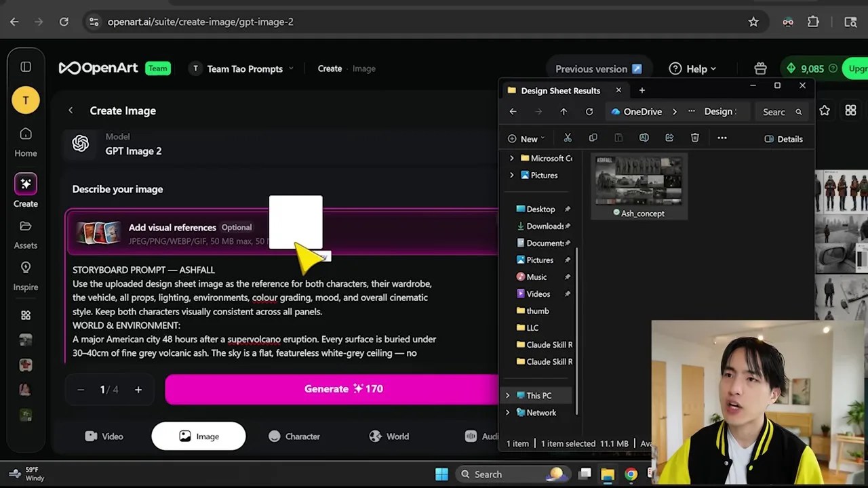This screenshot has height=488, width=868.
Task: Expand the Pictures tree node chevron
Action: 512,175
